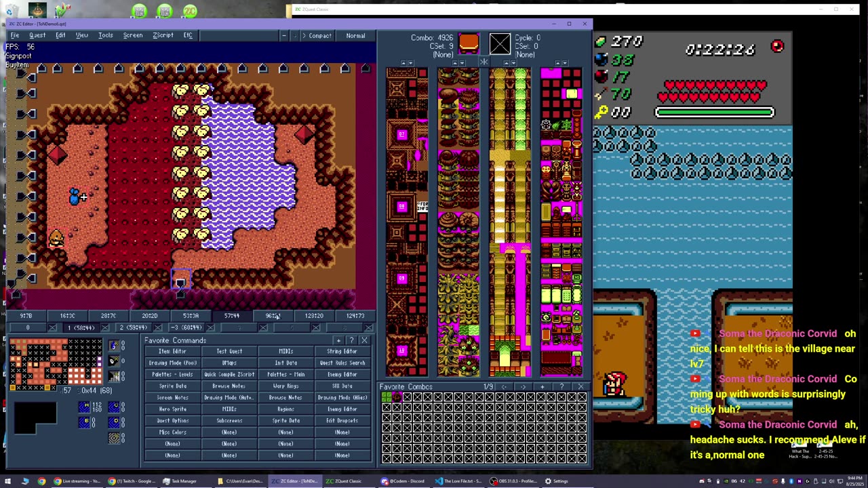Image resolution: width=868 pixels, height=488 pixels.
Task: Select layer 2 (59:44) button
Action: [x=133, y=327]
